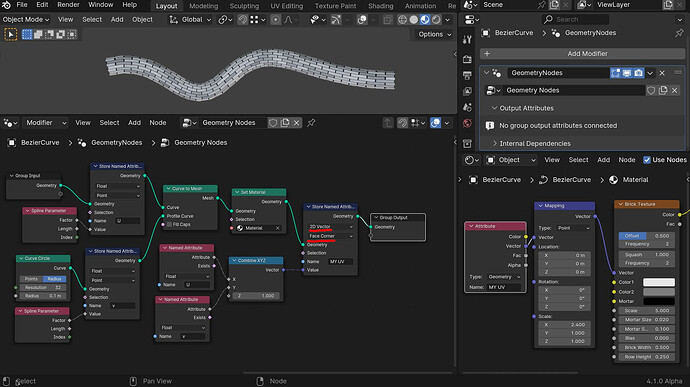Open the World properties tab icon
Image resolution: width=690 pixels, height=387 pixels.
coord(467,124)
